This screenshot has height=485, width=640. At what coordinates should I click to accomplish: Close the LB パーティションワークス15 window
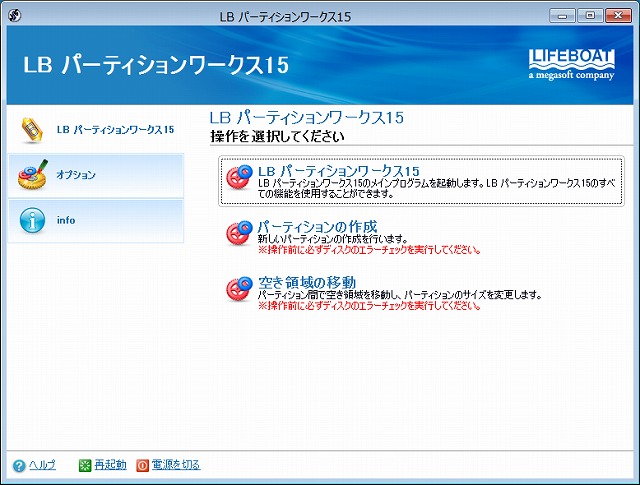tap(618, 16)
